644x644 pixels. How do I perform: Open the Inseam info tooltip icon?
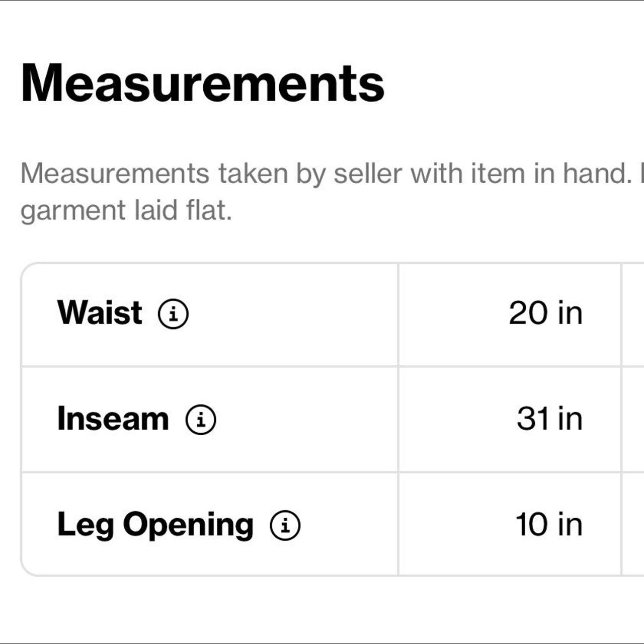point(201,420)
